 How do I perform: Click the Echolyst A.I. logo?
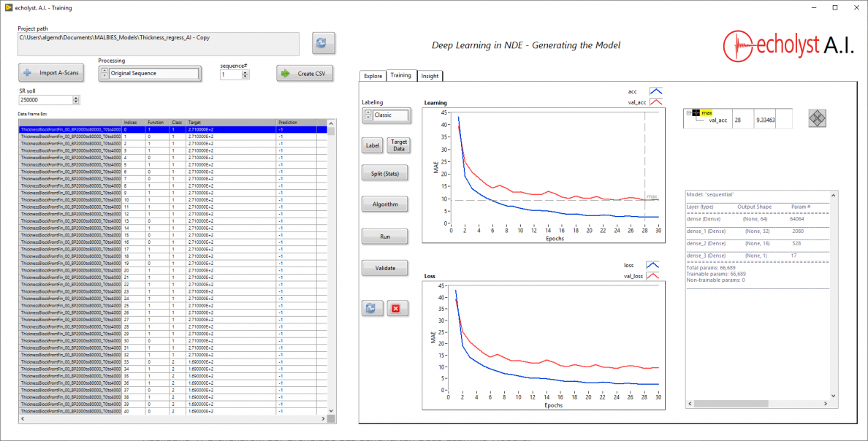[789, 44]
